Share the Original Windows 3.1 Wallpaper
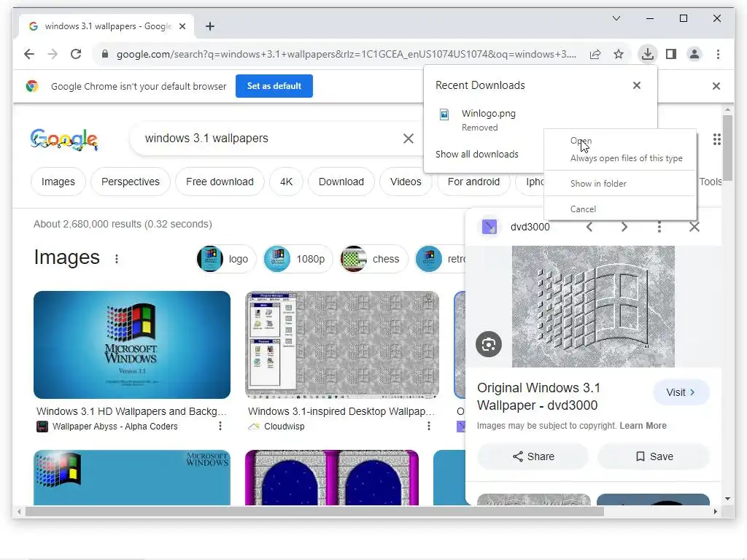 pos(533,456)
